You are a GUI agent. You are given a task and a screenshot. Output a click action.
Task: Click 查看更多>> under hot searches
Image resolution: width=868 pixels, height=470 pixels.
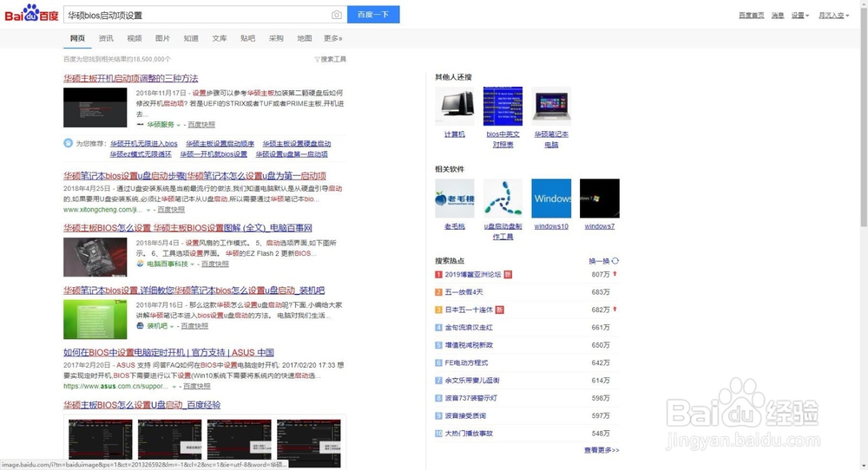coord(602,451)
